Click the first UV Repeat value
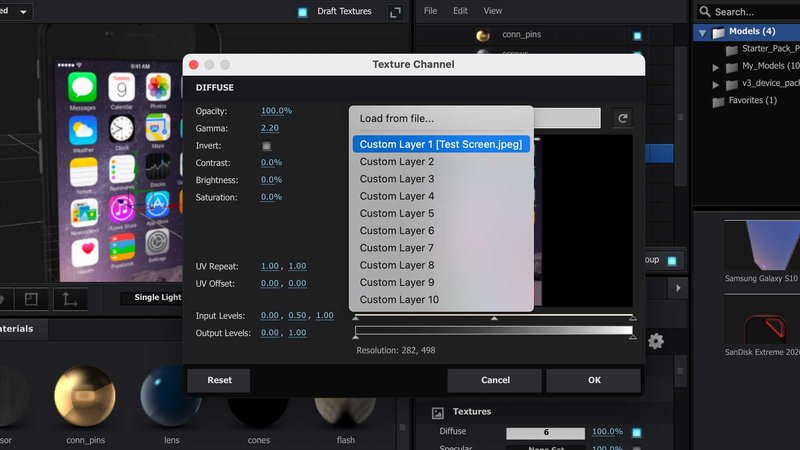The image size is (800, 450). pyautogui.click(x=269, y=266)
